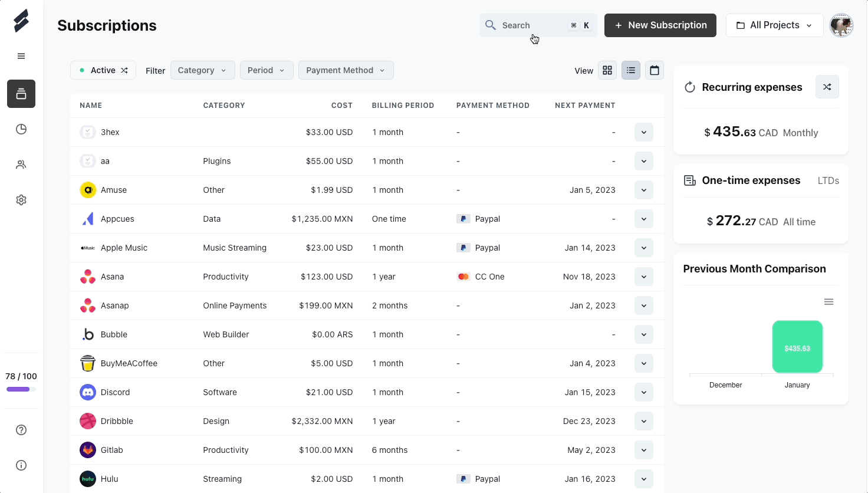Open the reports pie chart icon
868x493 pixels.
(x=21, y=129)
